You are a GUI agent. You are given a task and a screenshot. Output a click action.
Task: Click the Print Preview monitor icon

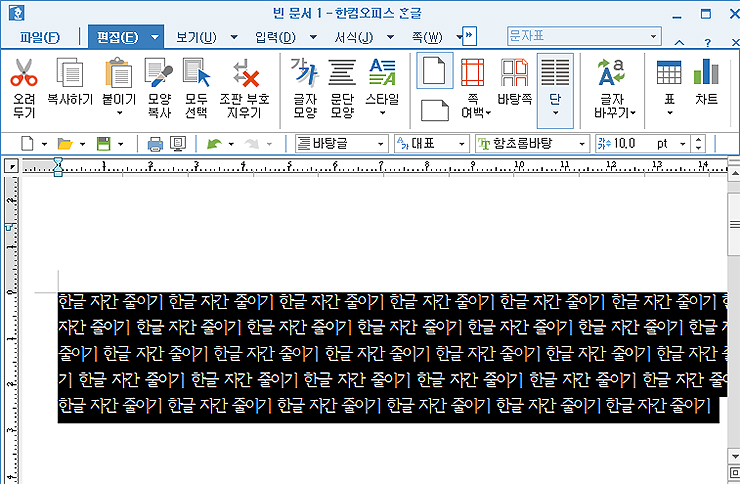[178, 143]
